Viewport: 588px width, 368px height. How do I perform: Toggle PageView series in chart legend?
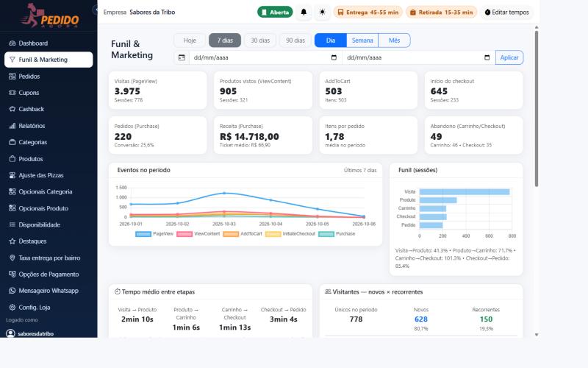(x=154, y=234)
